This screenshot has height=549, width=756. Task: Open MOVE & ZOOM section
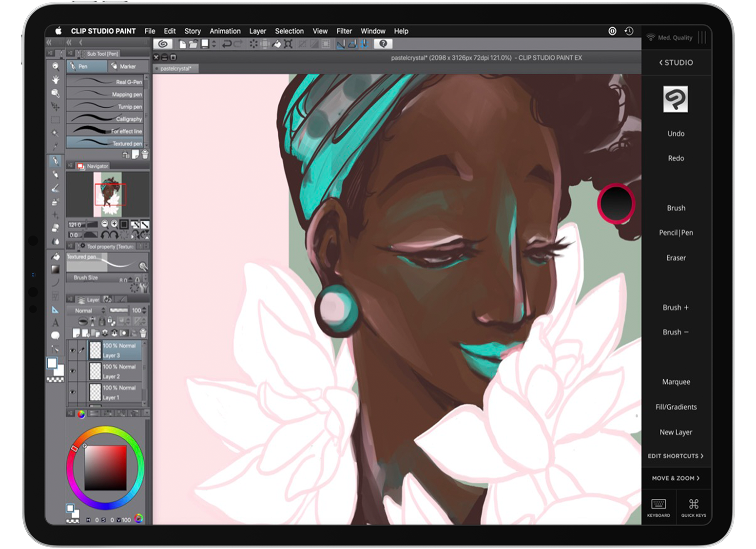point(676,478)
